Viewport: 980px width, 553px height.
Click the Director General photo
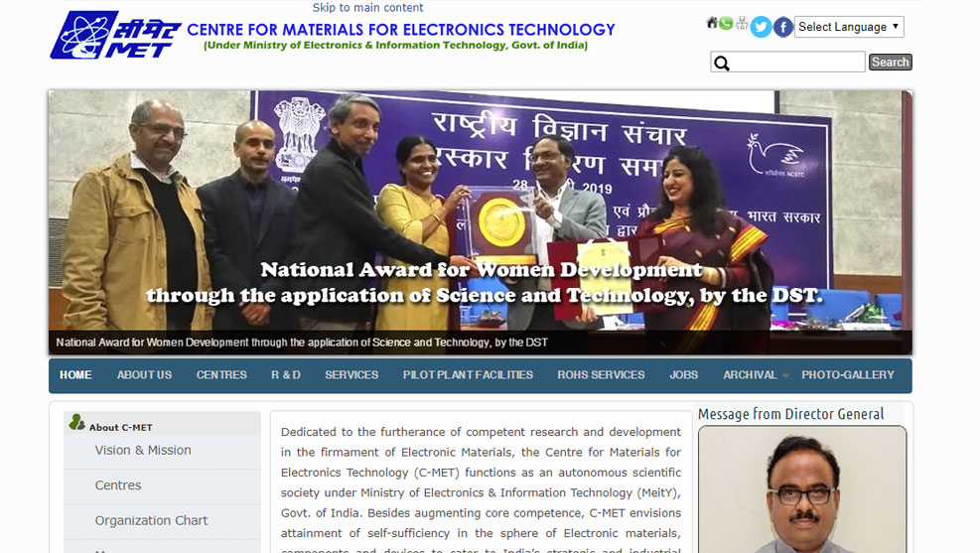pyautogui.click(x=801, y=489)
